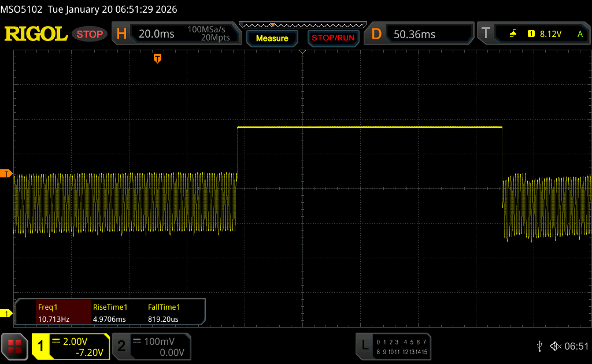This screenshot has height=364, width=592.
Task: Click the muted speaker sound icon
Action: (x=555, y=346)
